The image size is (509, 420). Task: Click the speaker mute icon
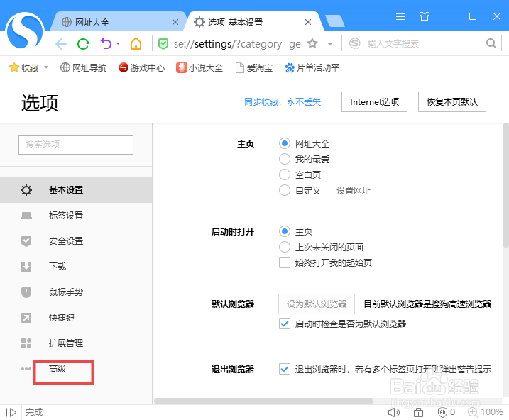point(394,412)
